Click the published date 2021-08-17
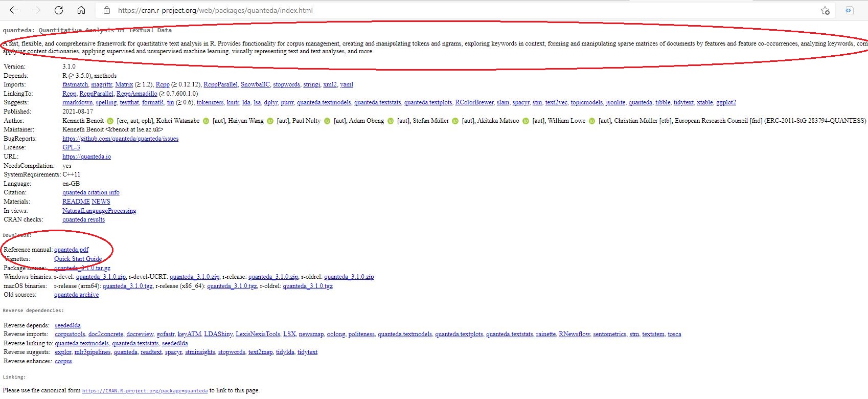 click(x=78, y=112)
